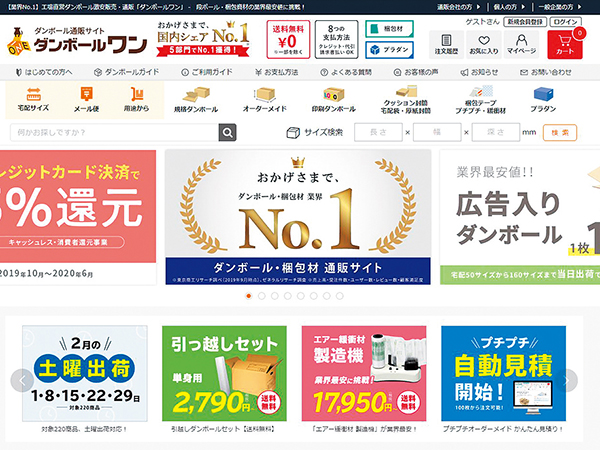Open the No.1 ダンボール・梱包材 main banner
The image size is (600, 450).
pyautogui.click(x=298, y=217)
